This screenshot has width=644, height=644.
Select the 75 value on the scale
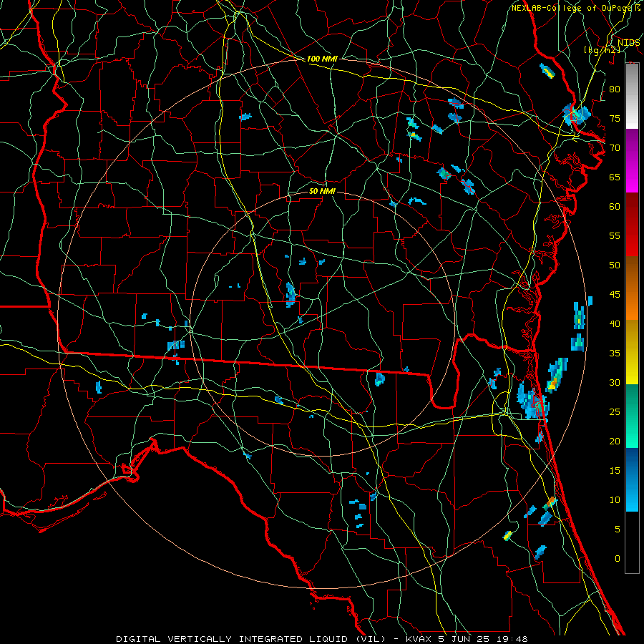pos(615,118)
